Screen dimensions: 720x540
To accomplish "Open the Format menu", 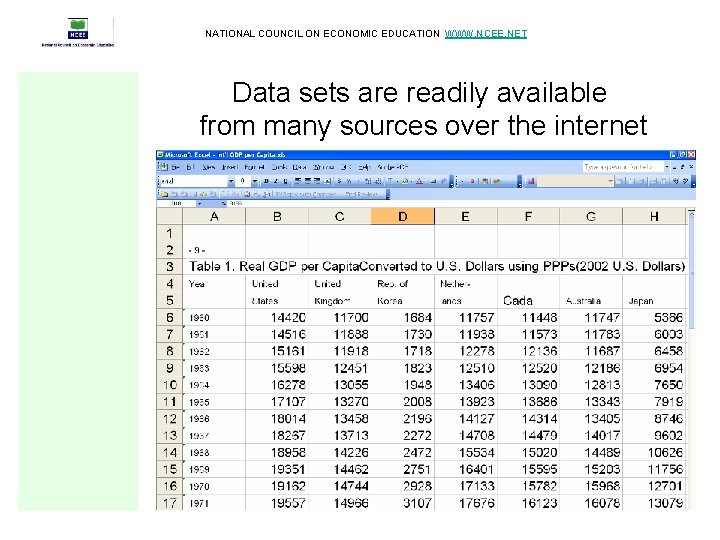I will tap(254, 168).
